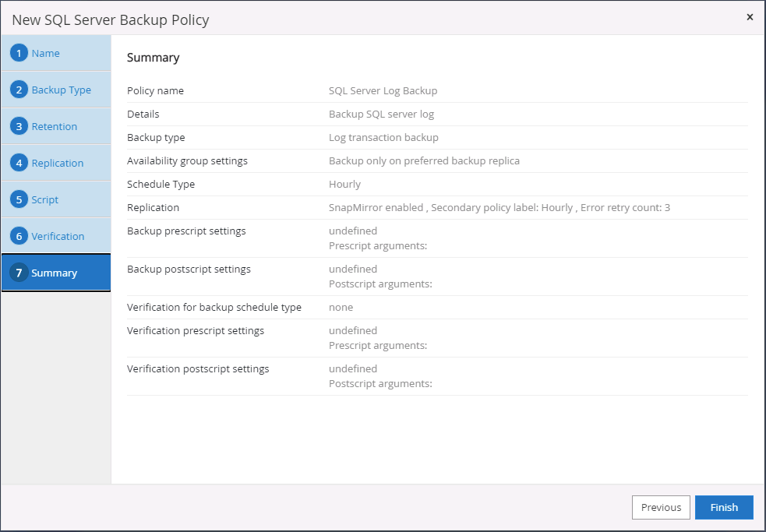766x532 pixels.
Task: Open the Name step label
Action: (x=45, y=53)
